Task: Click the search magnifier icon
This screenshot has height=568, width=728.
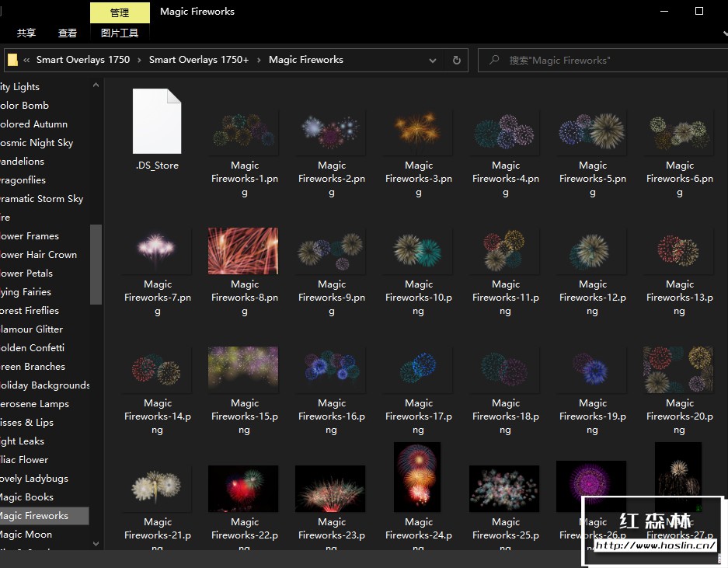Action: (494, 61)
